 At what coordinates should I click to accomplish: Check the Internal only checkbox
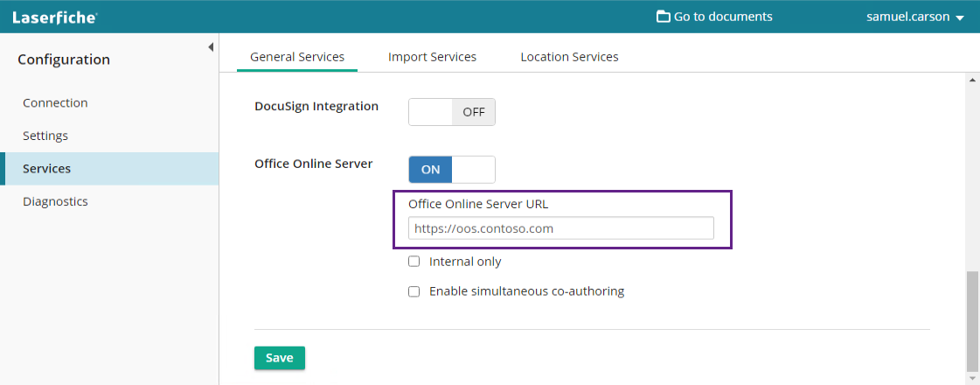pyautogui.click(x=414, y=262)
